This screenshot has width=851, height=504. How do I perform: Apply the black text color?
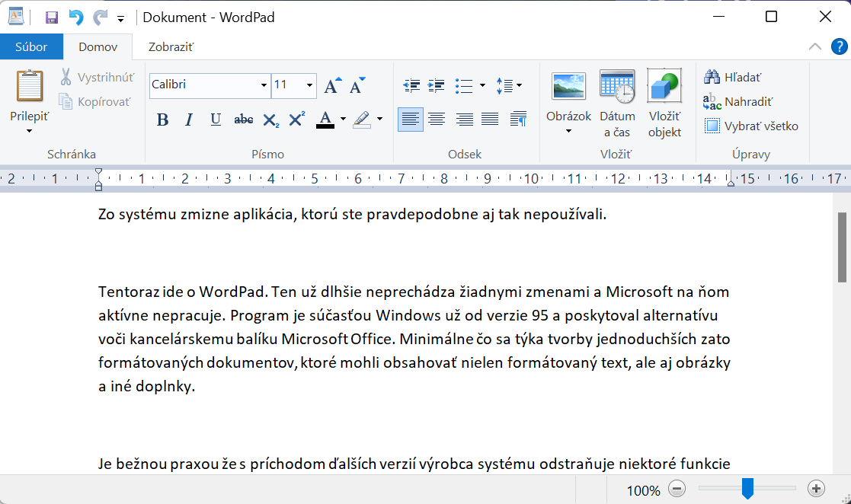pos(325,120)
